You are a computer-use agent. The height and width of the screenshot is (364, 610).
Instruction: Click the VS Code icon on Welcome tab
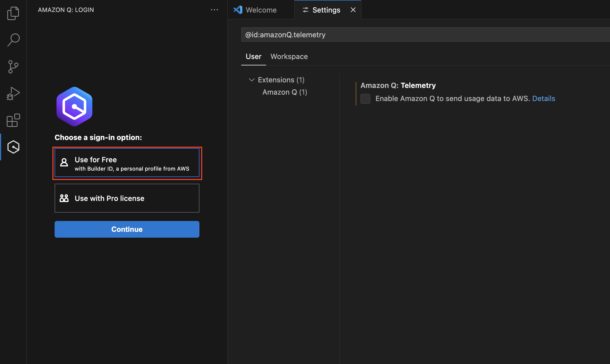click(238, 10)
